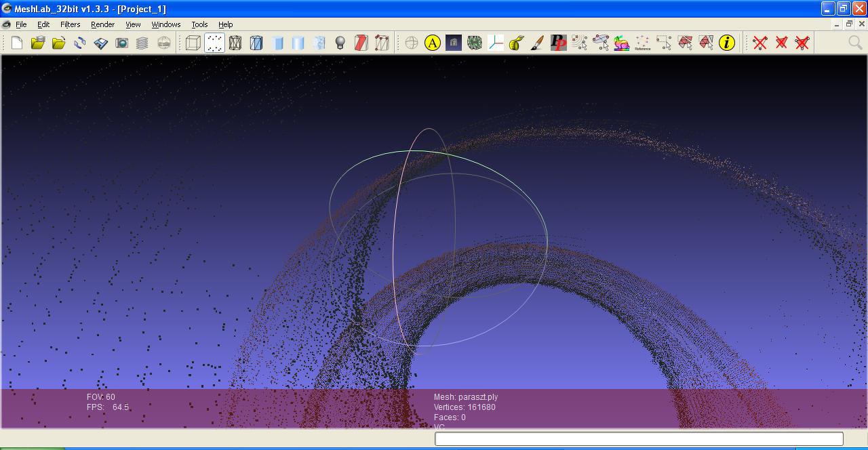Import mesh with folder-arrow icon
The width and height of the screenshot is (868, 450).
pyautogui.click(x=59, y=43)
